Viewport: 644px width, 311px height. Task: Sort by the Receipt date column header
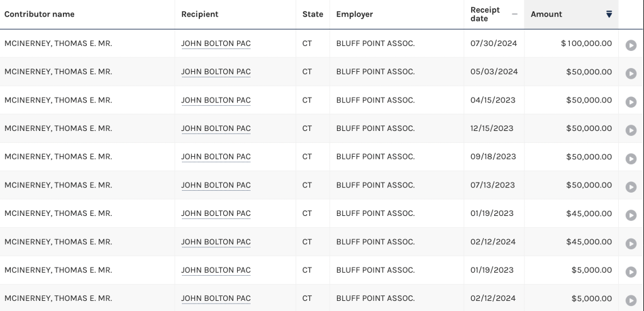pos(485,14)
